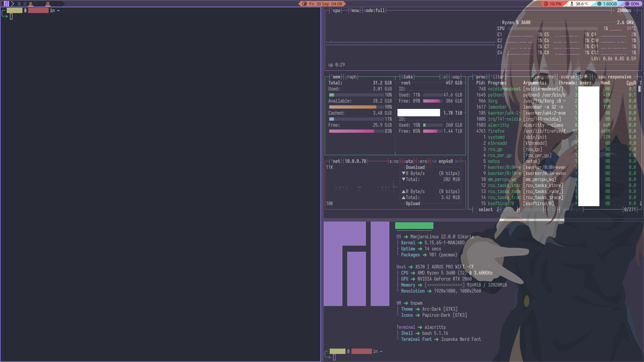
Task: Click the date and time Fri 30 Sep 04:08
Action: point(326,4)
